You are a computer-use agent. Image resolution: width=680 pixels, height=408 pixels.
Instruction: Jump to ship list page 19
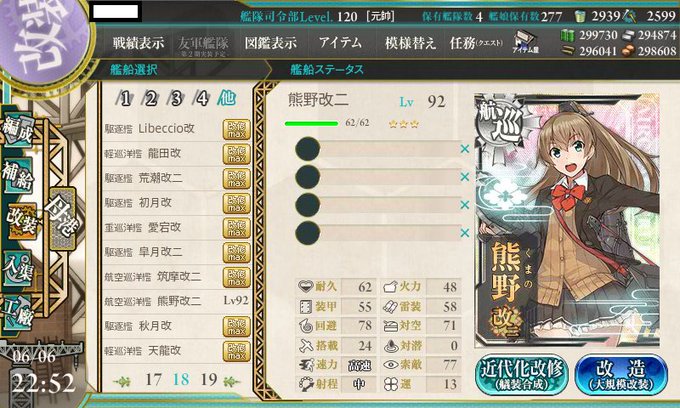[x=209, y=379]
